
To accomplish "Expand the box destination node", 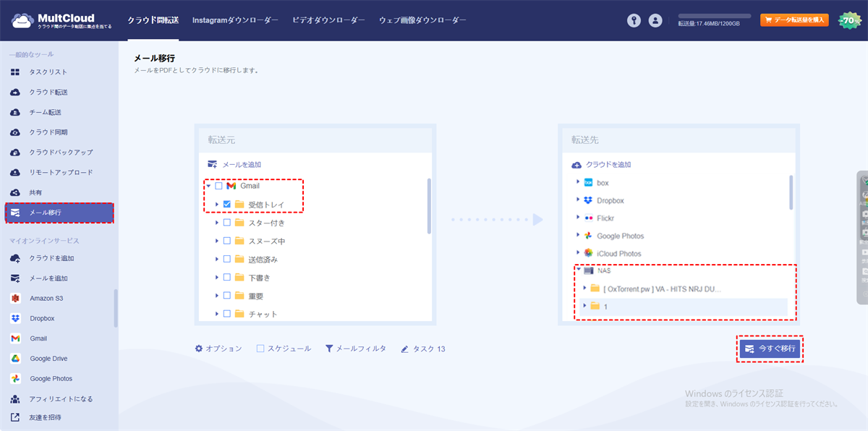I will tap(577, 183).
